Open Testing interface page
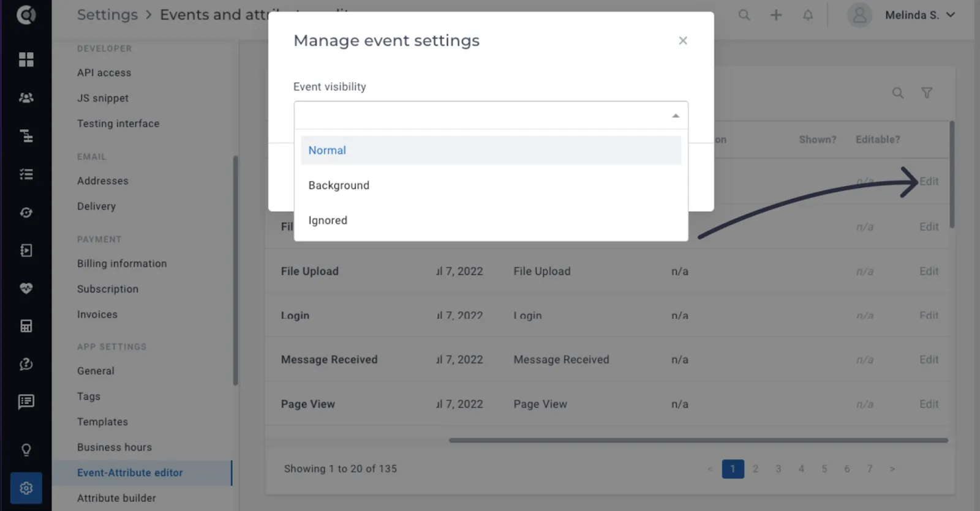This screenshot has height=511, width=980. 118,124
